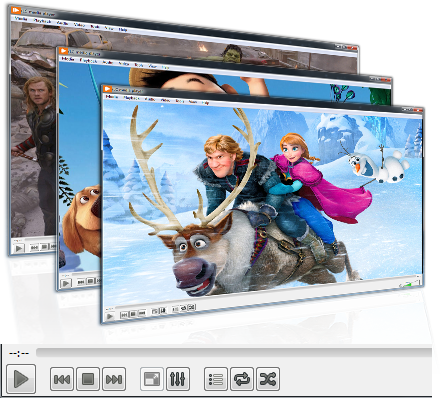Click the play button in the Thor movie window

19,248
